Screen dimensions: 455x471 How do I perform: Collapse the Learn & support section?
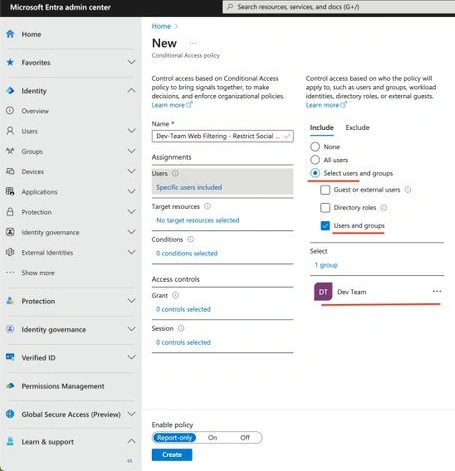132,441
